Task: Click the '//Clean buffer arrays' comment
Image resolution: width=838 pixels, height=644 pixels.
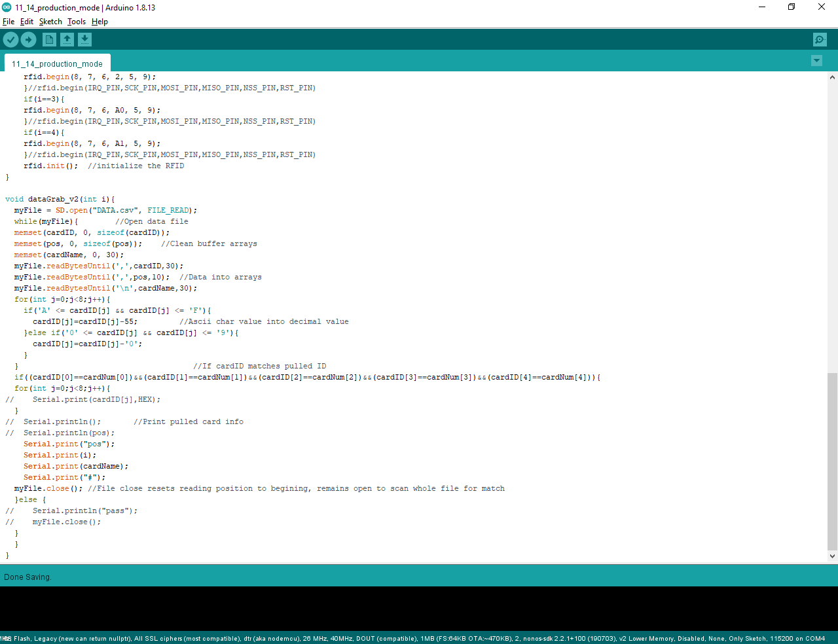Action: point(209,243)
